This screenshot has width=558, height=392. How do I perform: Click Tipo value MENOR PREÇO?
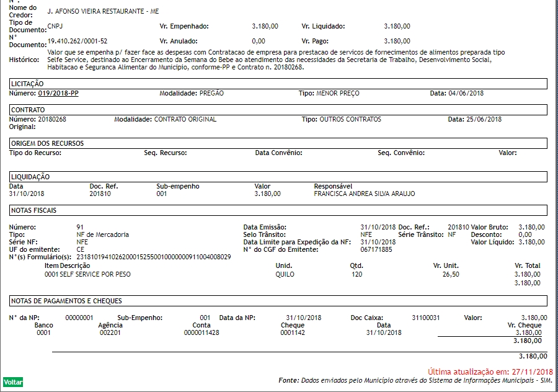[x=338, y=93]
